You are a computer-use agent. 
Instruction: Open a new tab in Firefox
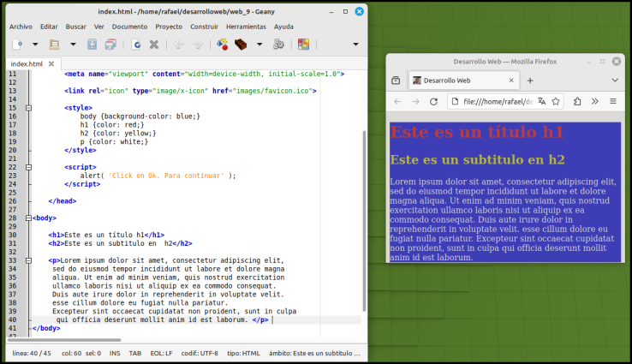pyautogui.click(x=530, y=81)
